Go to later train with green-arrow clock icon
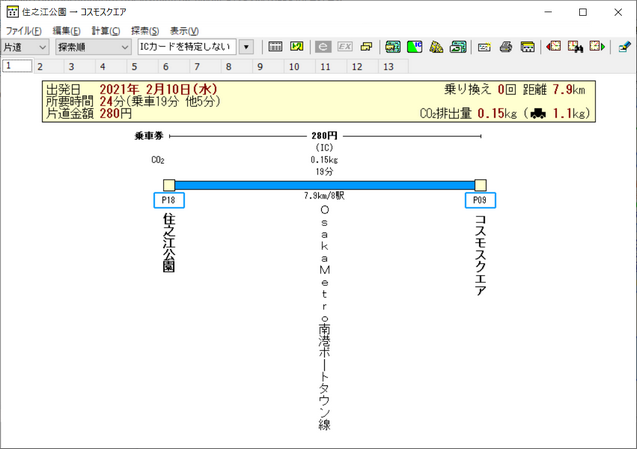The image size is (637, 449). (x=597, y=47)
